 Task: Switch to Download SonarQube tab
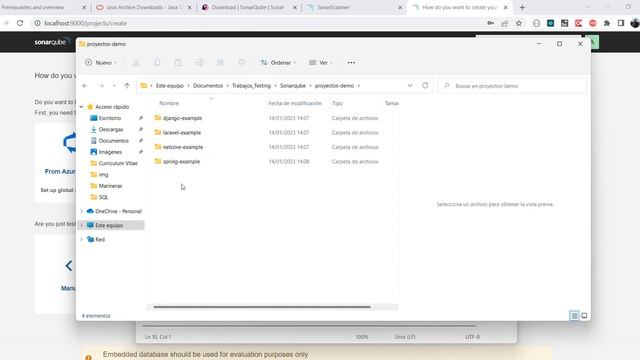pyautogui.click(x=249, y=7)
